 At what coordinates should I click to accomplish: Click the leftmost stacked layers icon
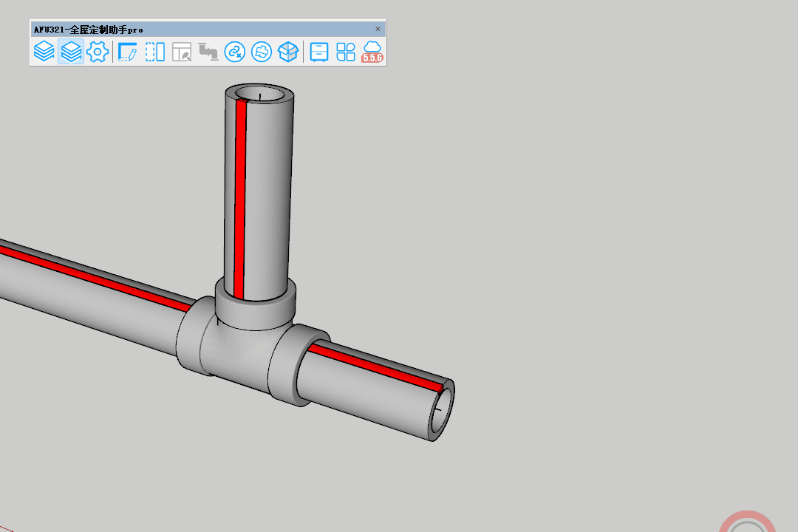pos(44,52)
